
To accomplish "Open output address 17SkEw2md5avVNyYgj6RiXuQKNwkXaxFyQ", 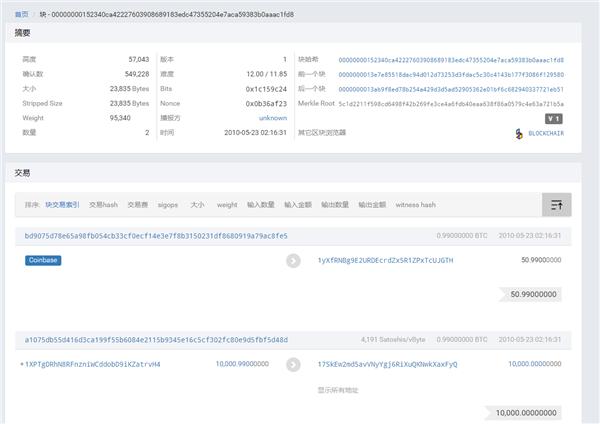I will point(387,364).
